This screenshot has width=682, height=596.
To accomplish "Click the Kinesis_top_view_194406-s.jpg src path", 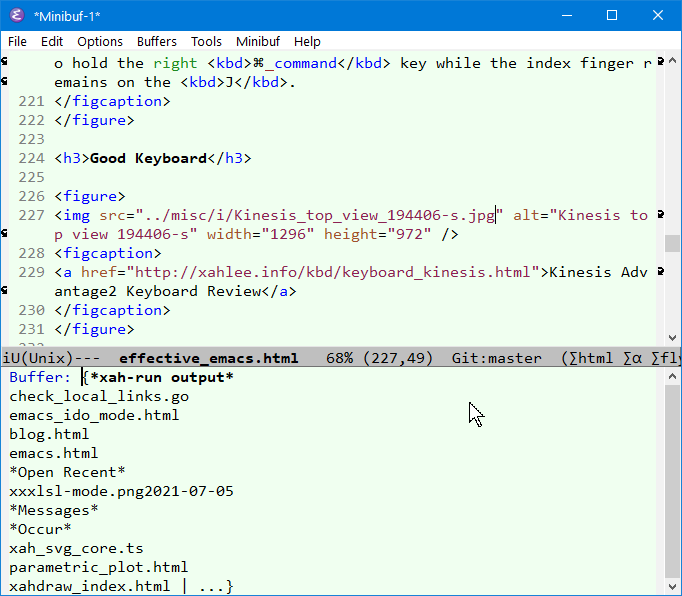I will click(x=320, y=215).
